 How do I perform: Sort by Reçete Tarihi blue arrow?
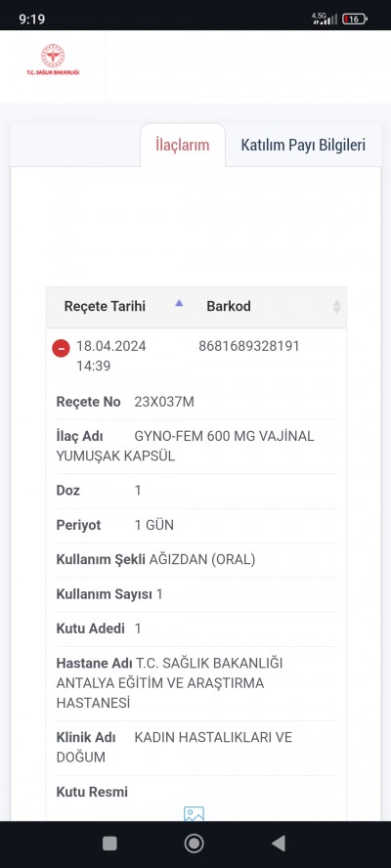pyautogui.click(x=179, y=303)
